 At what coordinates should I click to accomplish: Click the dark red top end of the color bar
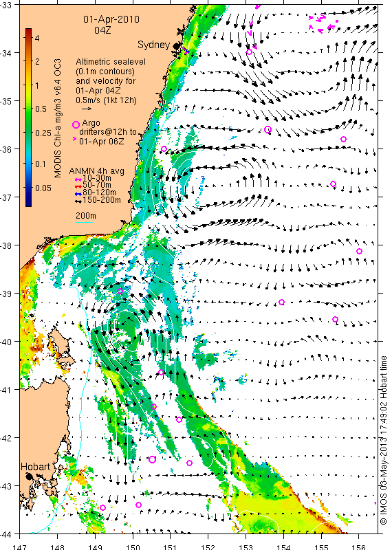(28, 31)
